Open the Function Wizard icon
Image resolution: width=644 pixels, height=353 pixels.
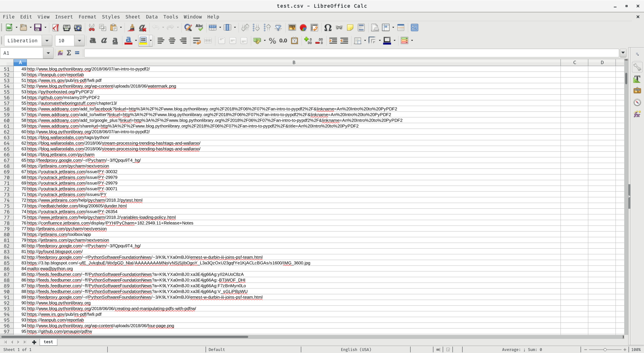pyautogui.click(x=60, y=53)
